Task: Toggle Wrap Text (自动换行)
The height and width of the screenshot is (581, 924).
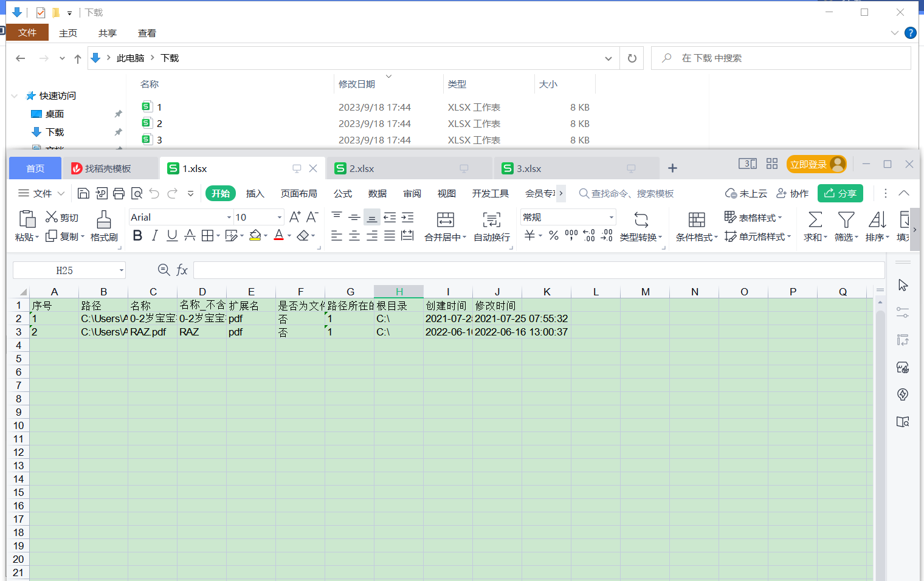Action: tap(491, 220)
